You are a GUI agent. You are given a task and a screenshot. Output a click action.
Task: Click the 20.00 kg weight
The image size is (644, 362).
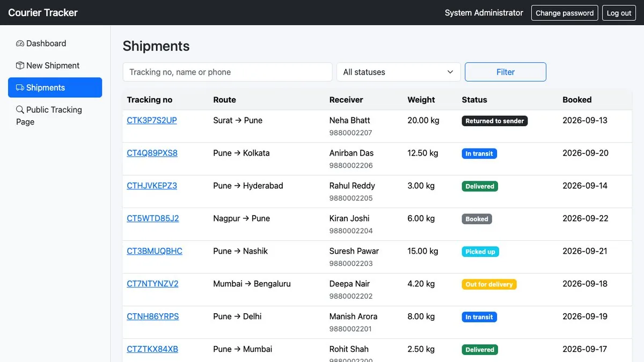pyautogui.click(x=423, y=120)
